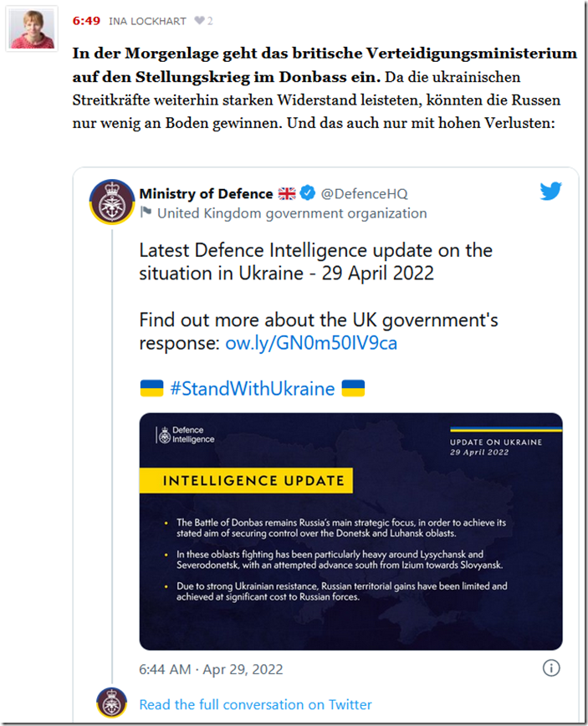Viewport: 588px width, 726px height.
Task: Click the UK flag emoji after Ministry of Defence
Action: coord(287,193)
